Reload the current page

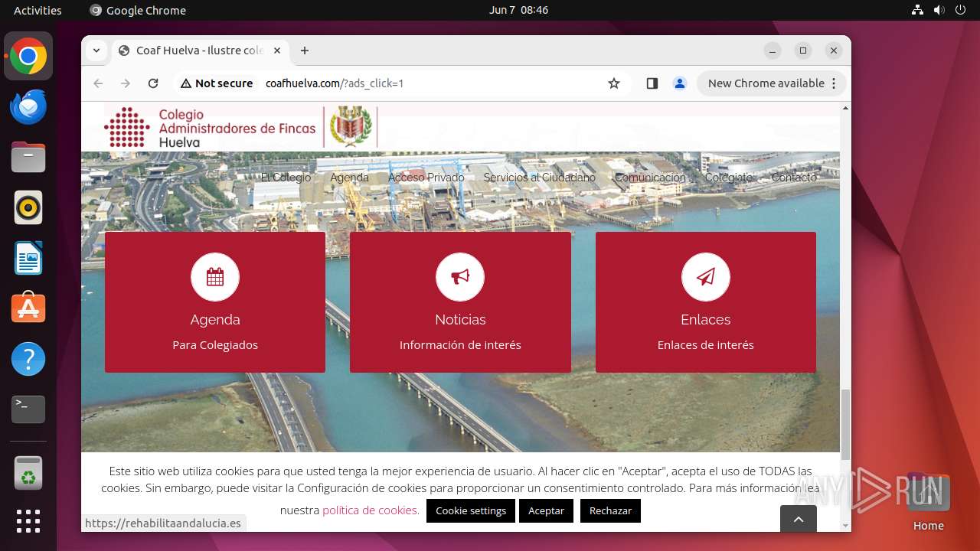[x=153, y=83]
